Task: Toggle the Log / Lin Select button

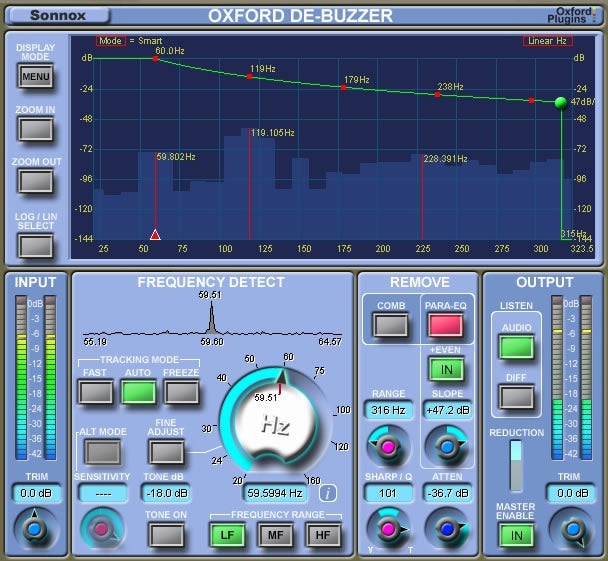Action: (35, 245)
